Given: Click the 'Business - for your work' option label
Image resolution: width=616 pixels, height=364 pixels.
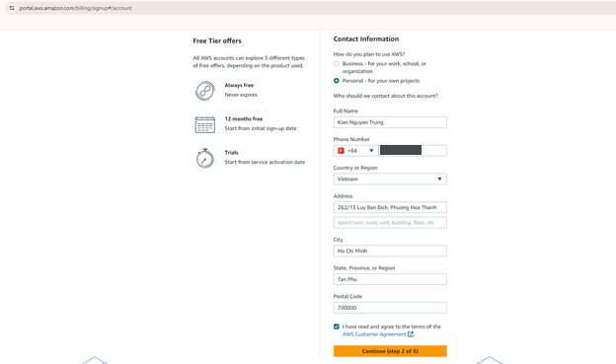Looking at the screenshot, I should coord(384,67).
